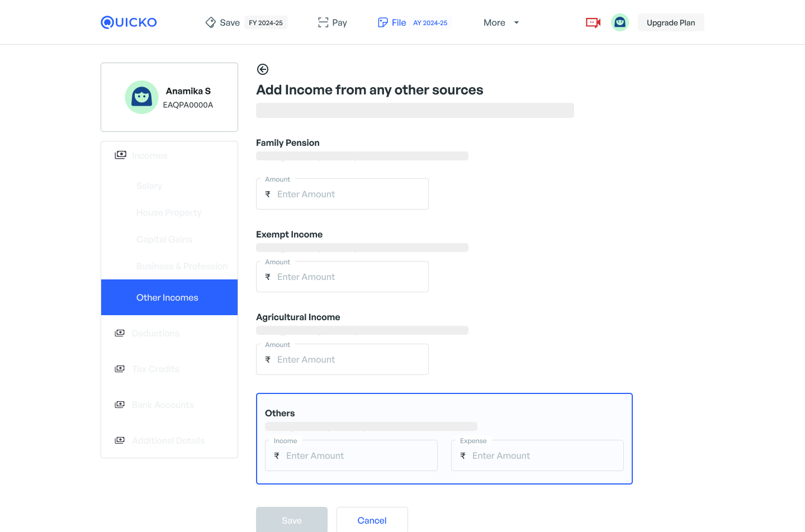
Task: Click the Tax Credits sidebar icon
Action: pyautogui.click(x=120, y=369)
